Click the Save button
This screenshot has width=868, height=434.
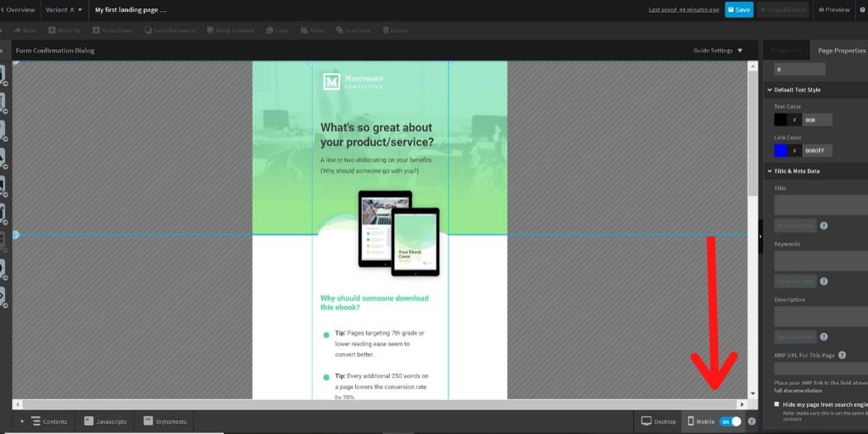tap(739, 9)
